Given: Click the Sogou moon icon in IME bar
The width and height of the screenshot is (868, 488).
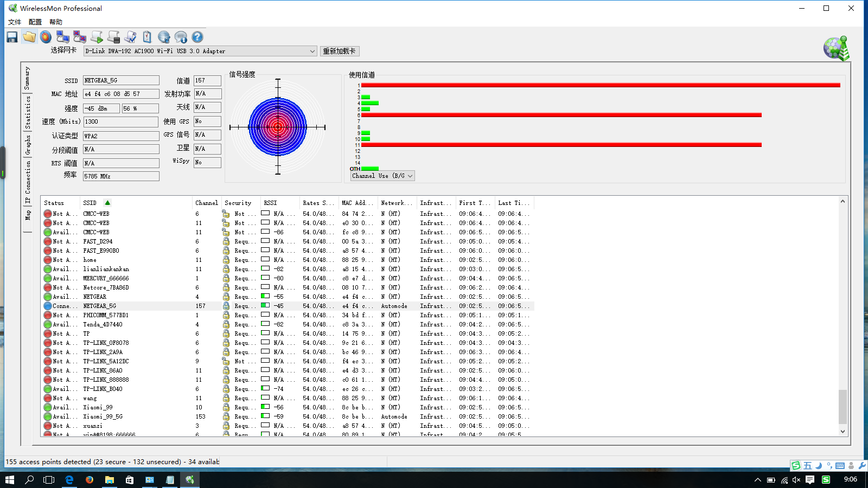Looking at the screenshot, I should tap(819, 465).
